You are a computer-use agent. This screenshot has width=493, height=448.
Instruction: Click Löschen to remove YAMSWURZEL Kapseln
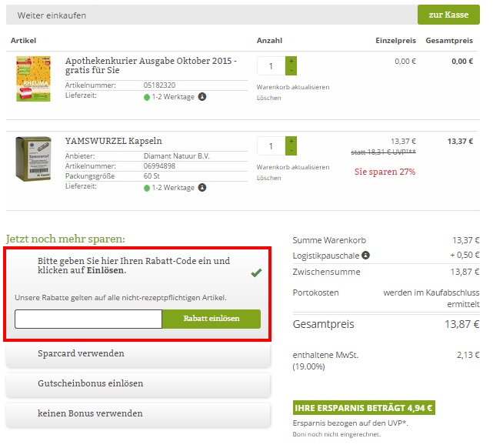click(269, 178)
